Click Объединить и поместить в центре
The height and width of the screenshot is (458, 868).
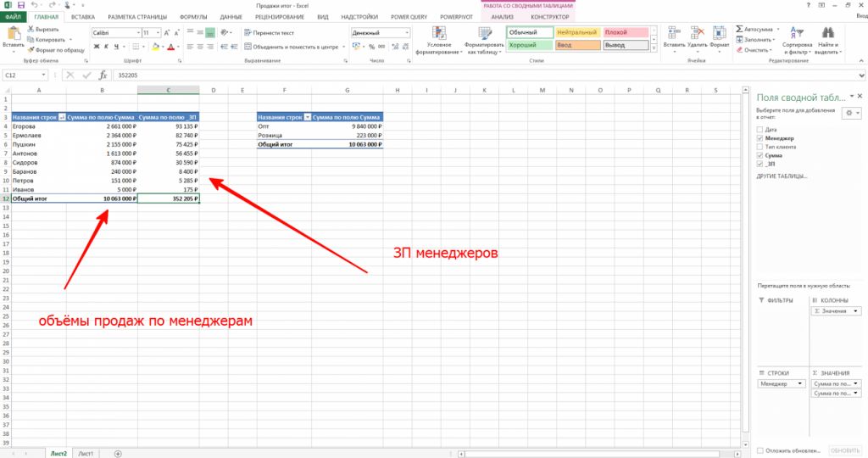point(292,47)
